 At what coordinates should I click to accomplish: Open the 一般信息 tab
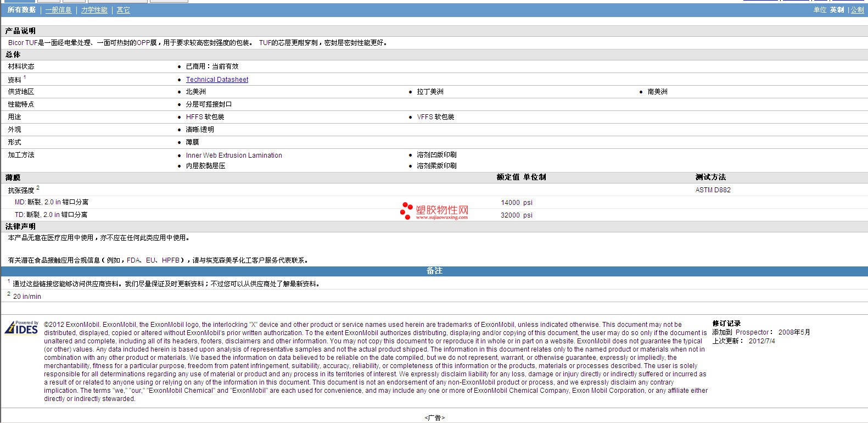(58, 10)
